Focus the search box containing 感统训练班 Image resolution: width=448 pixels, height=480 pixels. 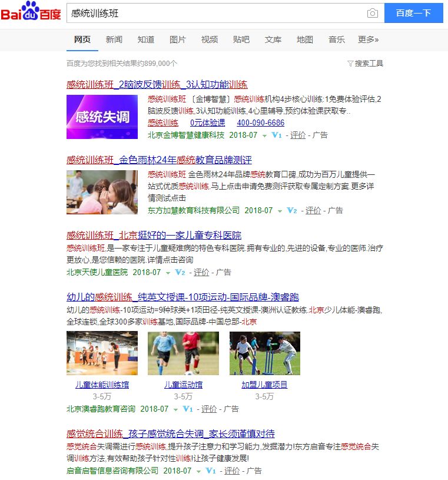[225, 13]
